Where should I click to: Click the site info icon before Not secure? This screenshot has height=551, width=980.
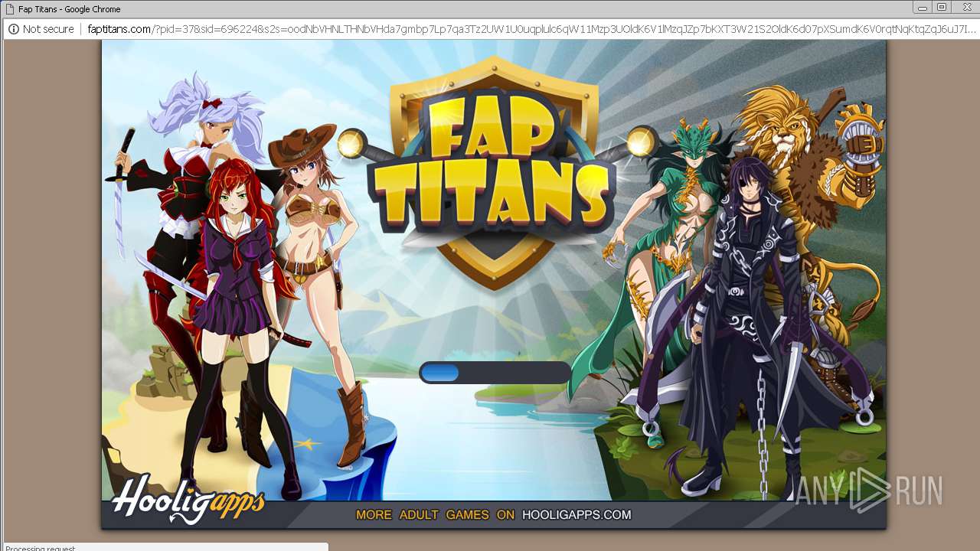point(14,29)
